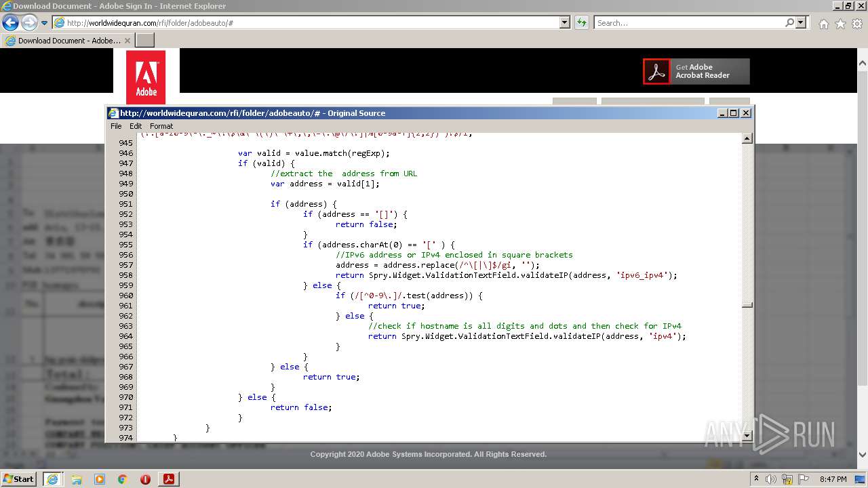Open the Favorites star icon
Viewport: 868px width, 488px height.
point(840,24)
